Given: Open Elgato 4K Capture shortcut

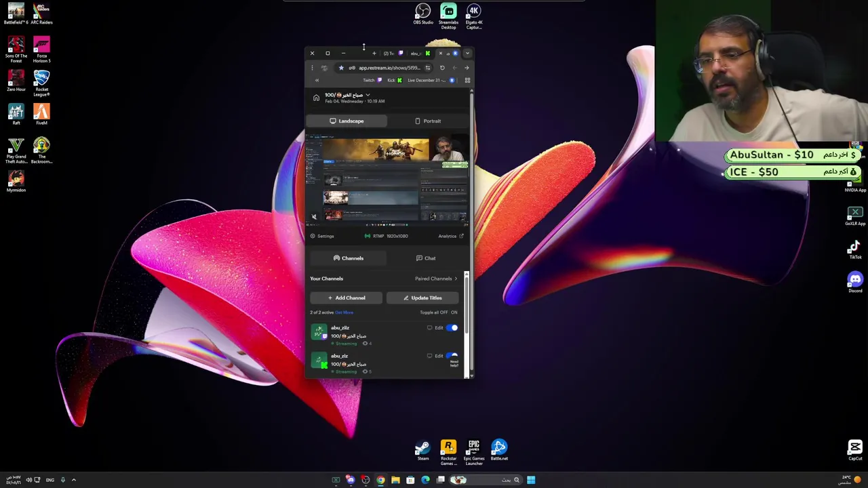Looking at the screenshot, I should 473,16.
